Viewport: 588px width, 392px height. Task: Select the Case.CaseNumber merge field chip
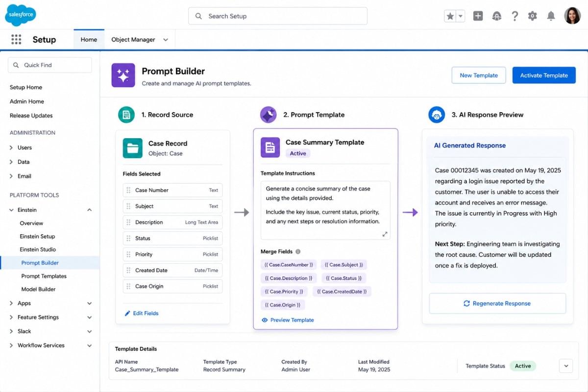(289, 265)
